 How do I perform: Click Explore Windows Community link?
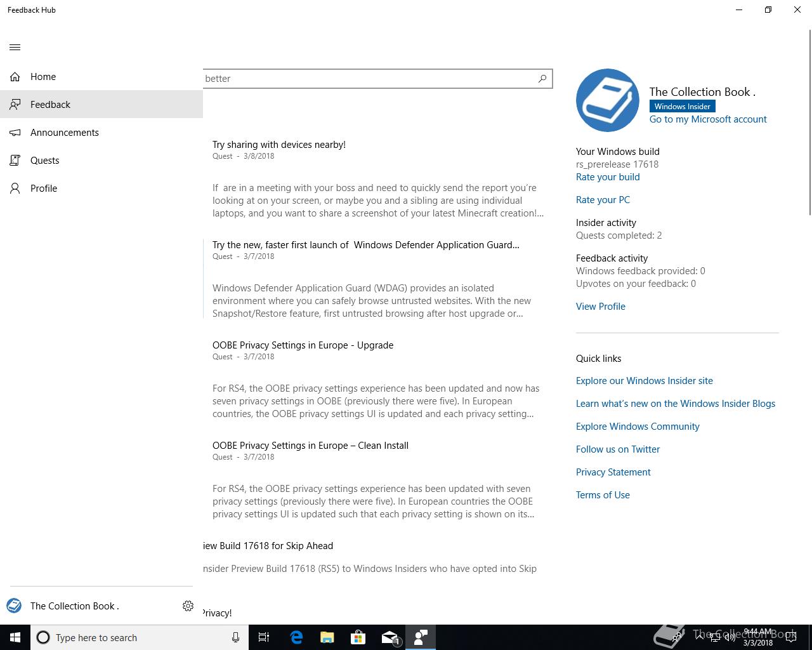tap(638, 427)
